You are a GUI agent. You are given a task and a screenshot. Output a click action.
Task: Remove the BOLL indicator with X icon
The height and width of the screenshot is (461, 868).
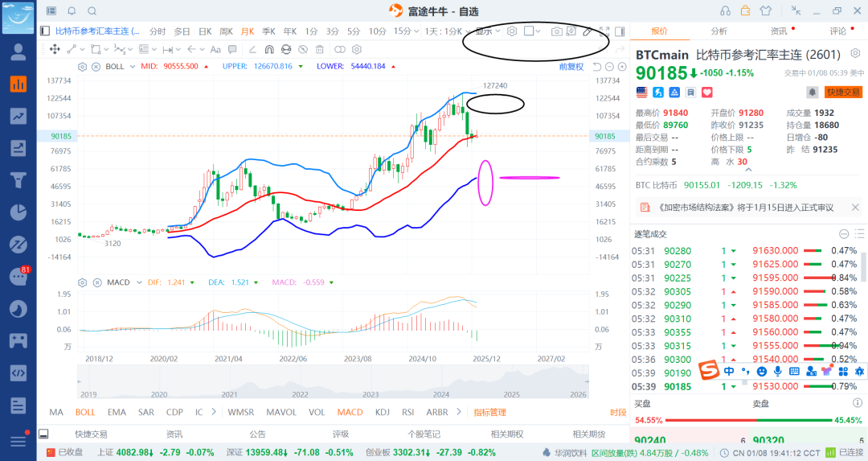[x=96, y=67]
